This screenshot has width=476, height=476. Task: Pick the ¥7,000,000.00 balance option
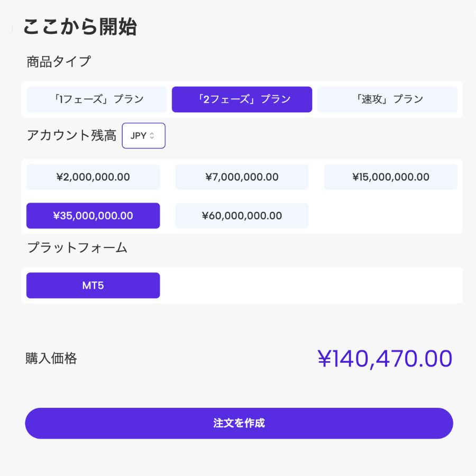(242, 177)
